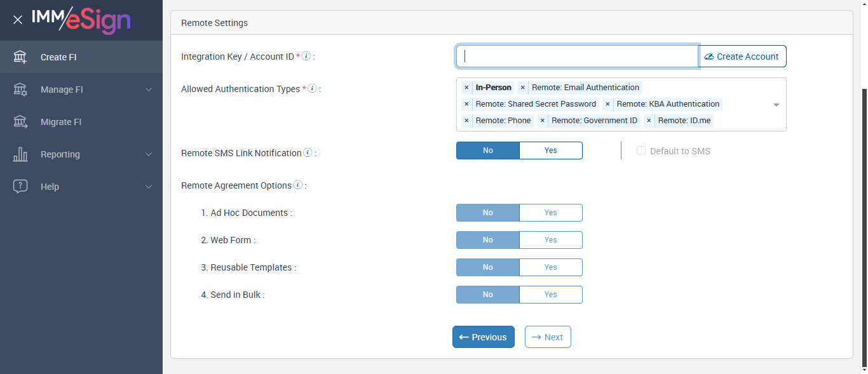
Task: Go to Migrate FI page
Action: pyautogui.click(x=61, y=122)
